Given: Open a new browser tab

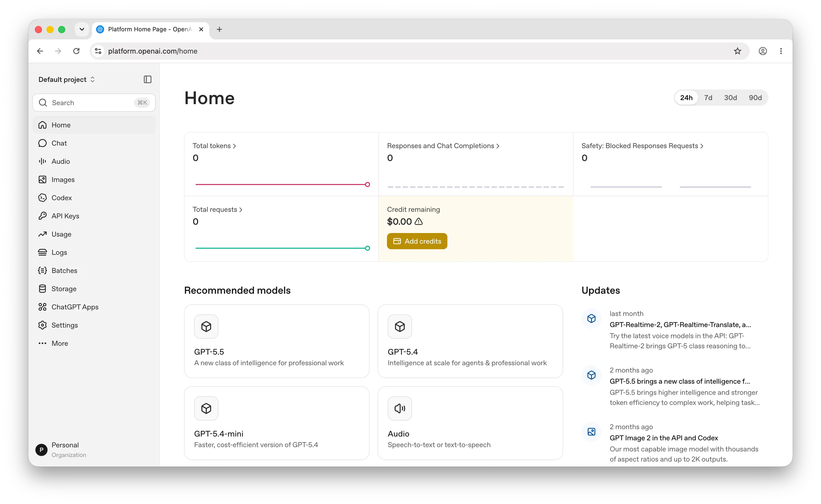Looking at the screenshot, I should [x=219, y=29].
